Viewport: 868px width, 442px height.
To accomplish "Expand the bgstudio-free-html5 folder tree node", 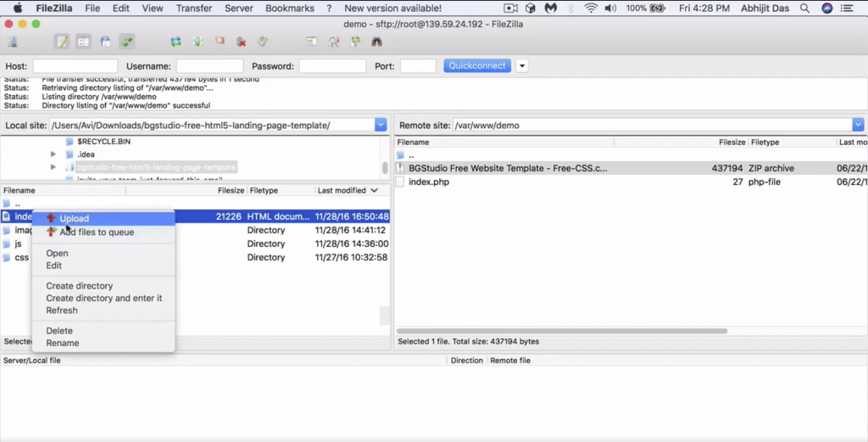I will click(x=53, y=167).
